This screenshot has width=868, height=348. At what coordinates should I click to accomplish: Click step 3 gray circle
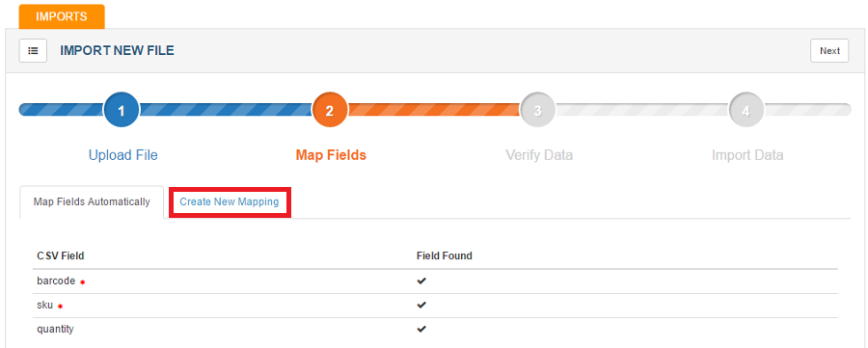537,110
